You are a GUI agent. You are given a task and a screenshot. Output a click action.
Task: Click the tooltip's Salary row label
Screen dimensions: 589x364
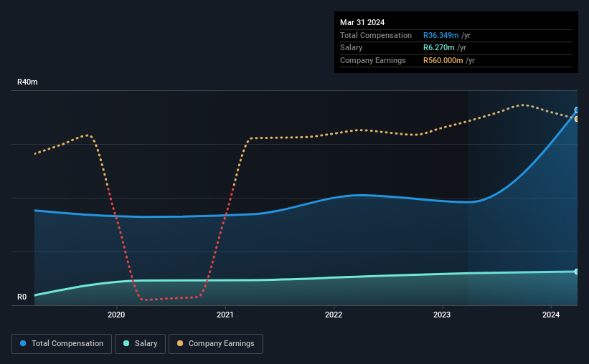352,48
